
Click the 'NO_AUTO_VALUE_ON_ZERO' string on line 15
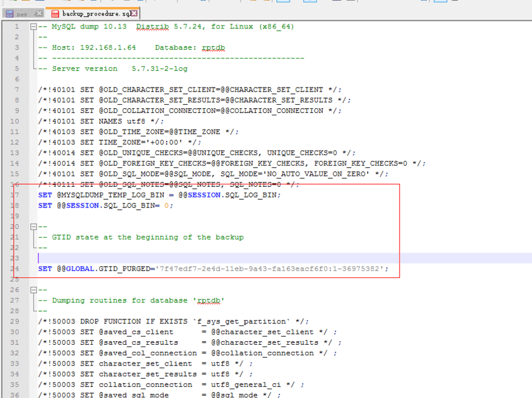coord(319,174)
